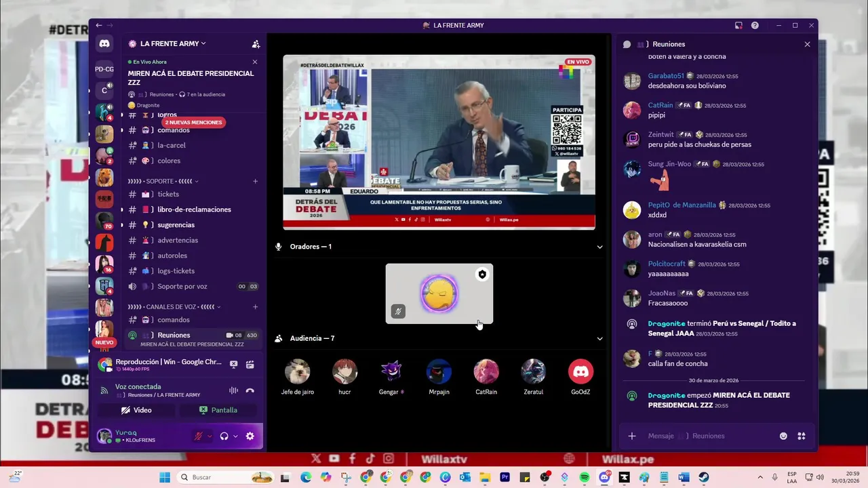
Task: Click the moderator shield on speaker tile
Action: click(x=482, y=274)
